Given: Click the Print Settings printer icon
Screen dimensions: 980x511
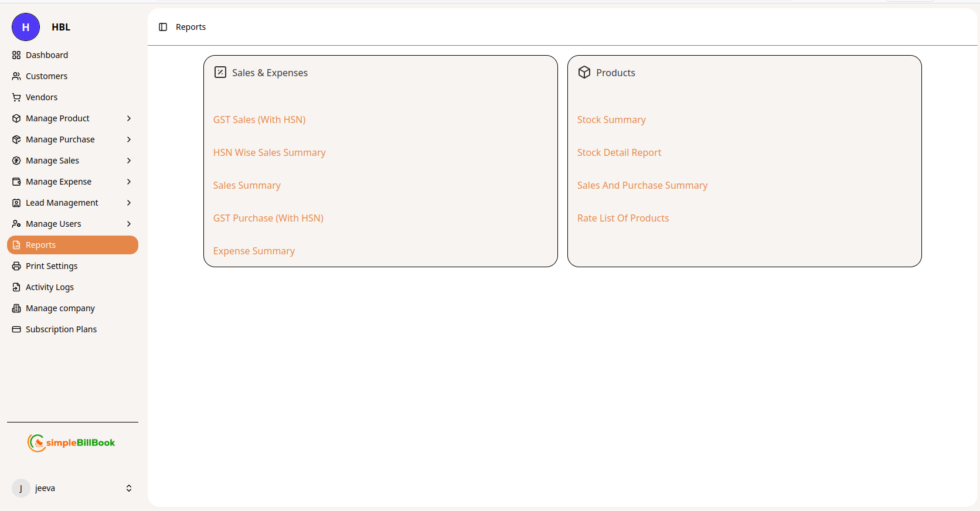Looking at the screenshot, I should (16, 266).
